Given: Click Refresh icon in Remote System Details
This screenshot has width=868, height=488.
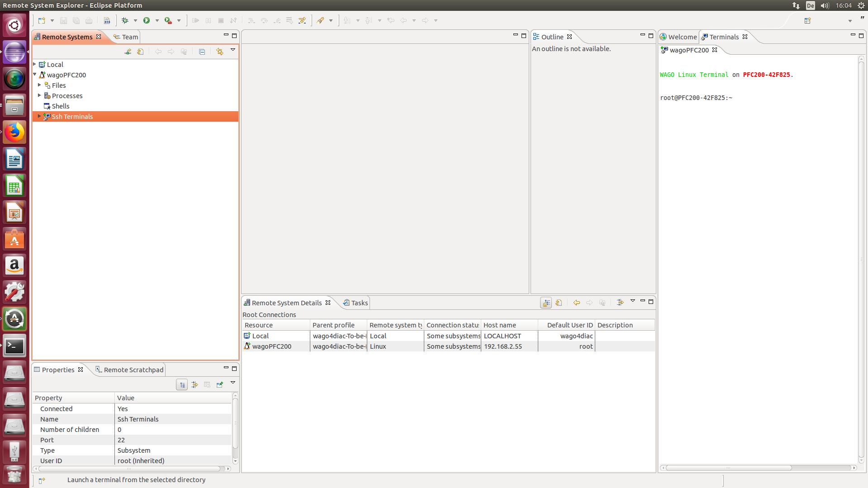Looking at the screenshot, I should pyautogui.click(x=559, y=303).
